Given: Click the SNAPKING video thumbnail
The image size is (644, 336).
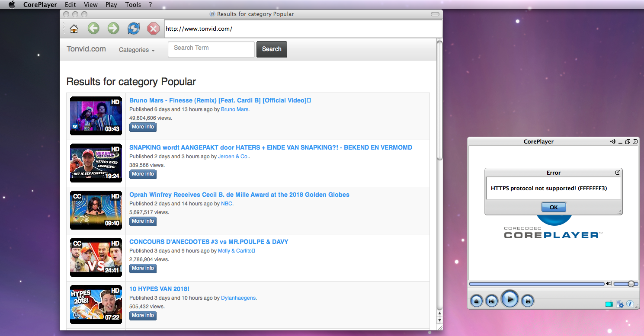Looking at the screenshot, I should point(96,163).
